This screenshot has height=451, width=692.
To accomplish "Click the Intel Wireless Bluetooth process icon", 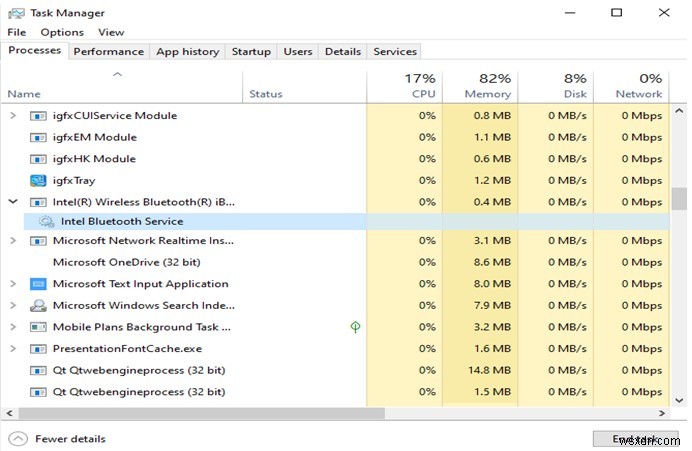I will coord(38,202).
